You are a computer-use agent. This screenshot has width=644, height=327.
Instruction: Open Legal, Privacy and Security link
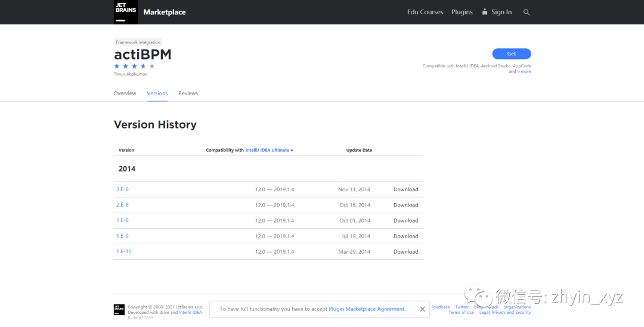[505, 313]
